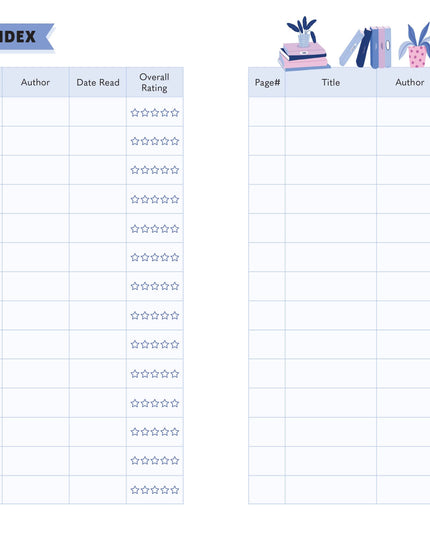Select second star in tenth rating row
The image size is (430, 537).
[x=145, y=374]
